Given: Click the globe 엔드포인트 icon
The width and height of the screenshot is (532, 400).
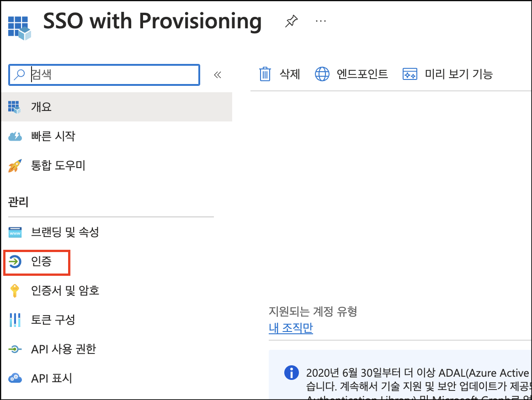Looking at the screenshot, I should 322,74.
